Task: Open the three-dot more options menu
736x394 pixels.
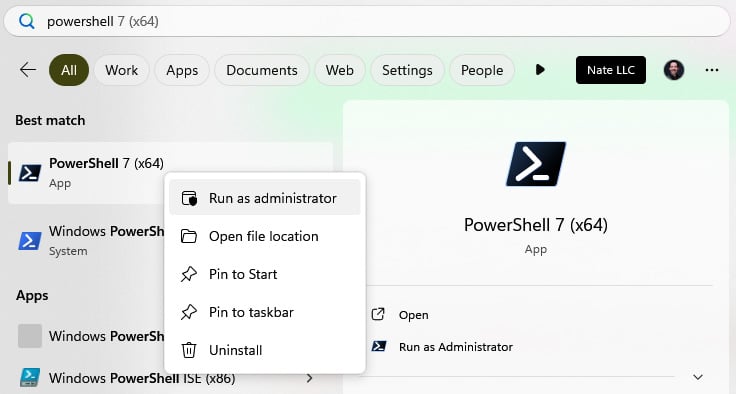Action: tap(712, 70)
